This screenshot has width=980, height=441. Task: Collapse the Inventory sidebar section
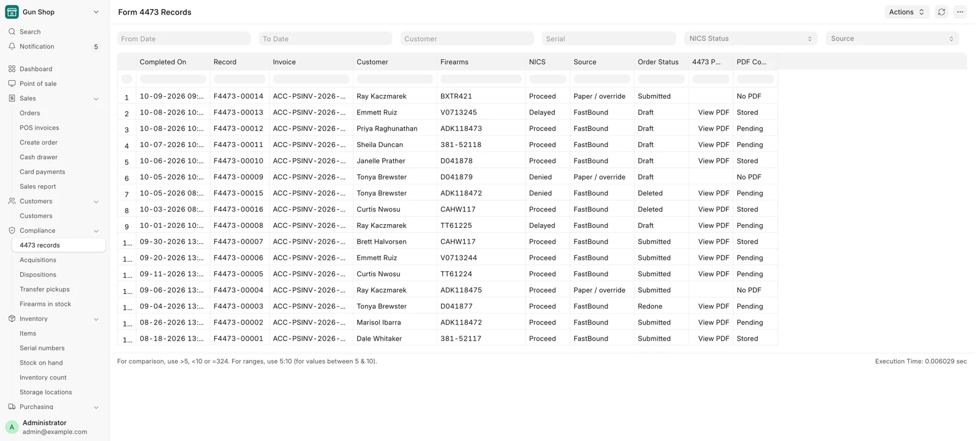pos(96,319)
